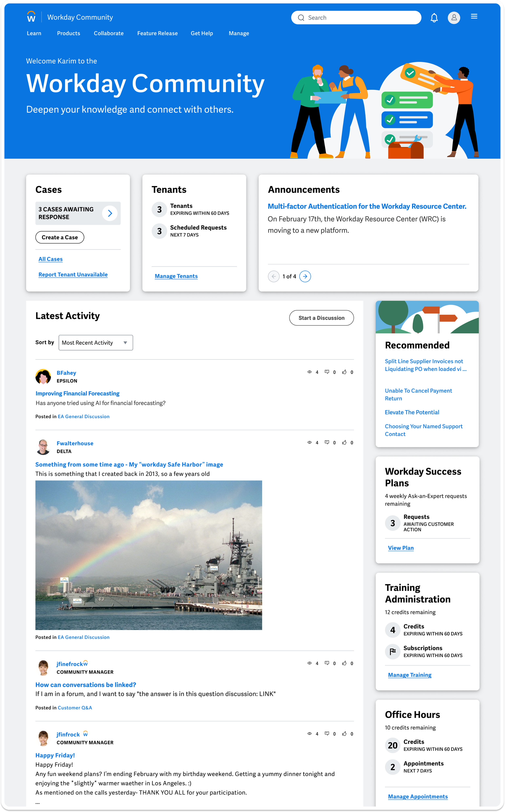Open the Get Help navigation menu
This screenshot has height=812, width=505.
pyautogui.click(x=202, y=33)
